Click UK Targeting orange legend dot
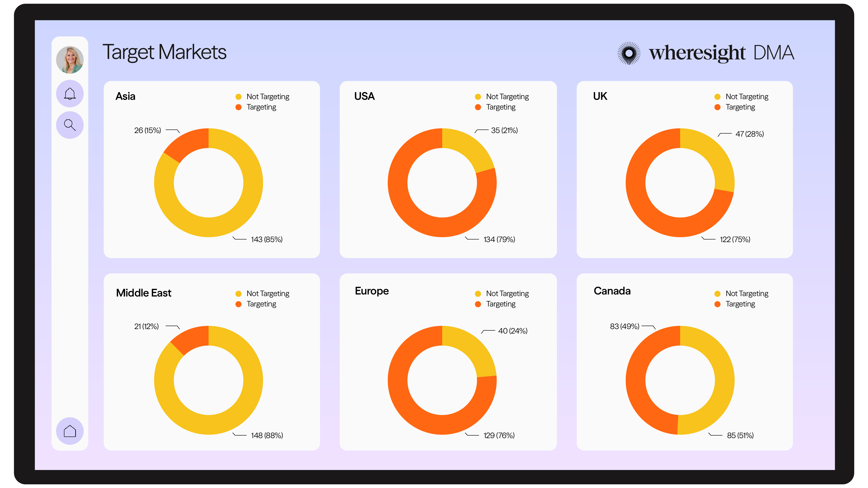This screenshot has height=488, width=868. pos(717,107)
